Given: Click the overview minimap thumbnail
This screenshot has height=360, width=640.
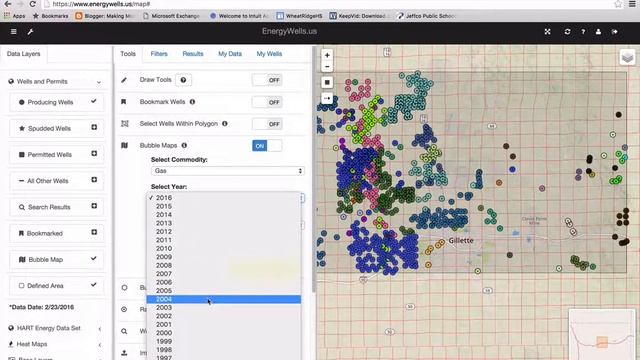Looking at the screenshot, I should (x=602, y=335).
